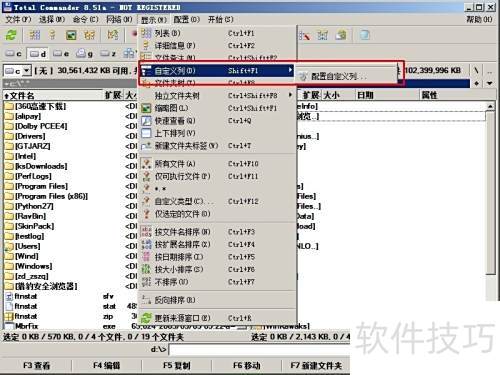
Task: Click the F5 复制 button
Action: pyautogui.click(x=177, y=366)
